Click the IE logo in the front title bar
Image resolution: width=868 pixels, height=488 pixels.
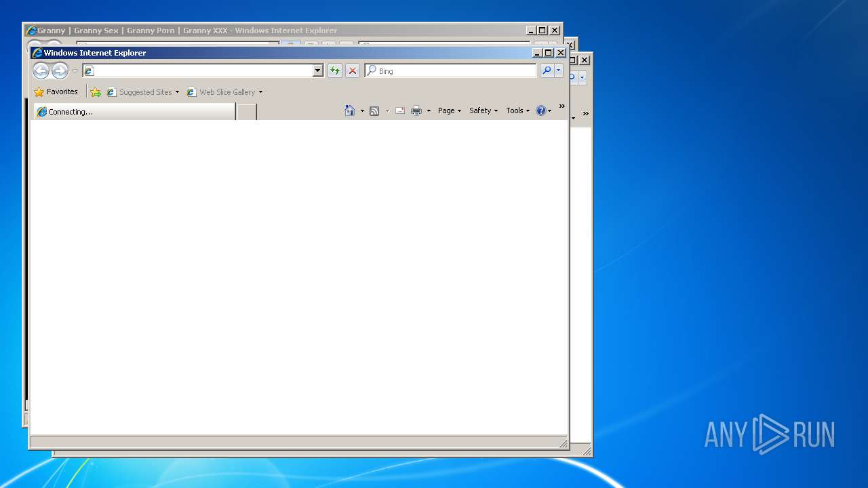point(37,53)
